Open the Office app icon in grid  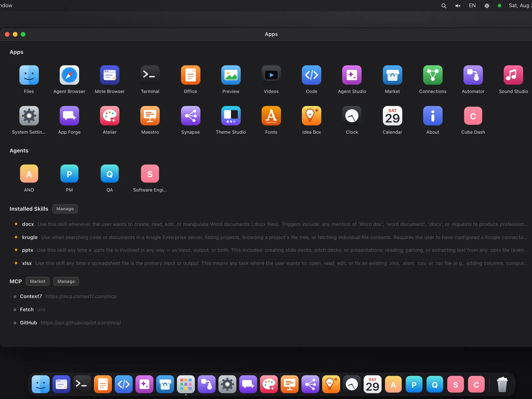(x=191, y=75)
